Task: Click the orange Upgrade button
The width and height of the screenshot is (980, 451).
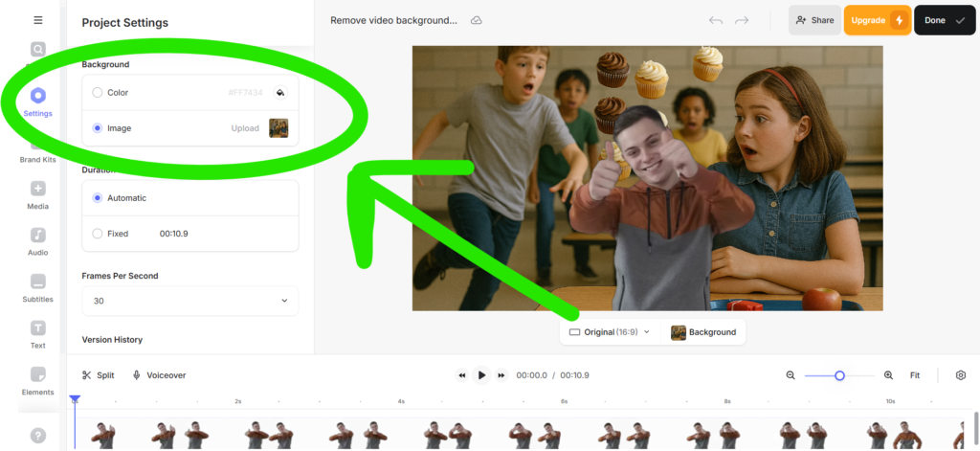Action: pyautogui.click(x=878, y=20)
